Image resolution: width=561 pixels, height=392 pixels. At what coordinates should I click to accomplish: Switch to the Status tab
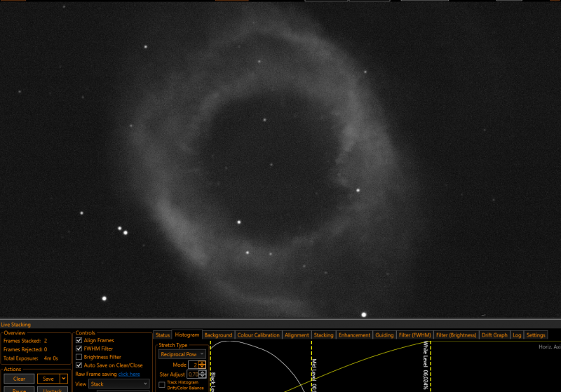(163, 335)
